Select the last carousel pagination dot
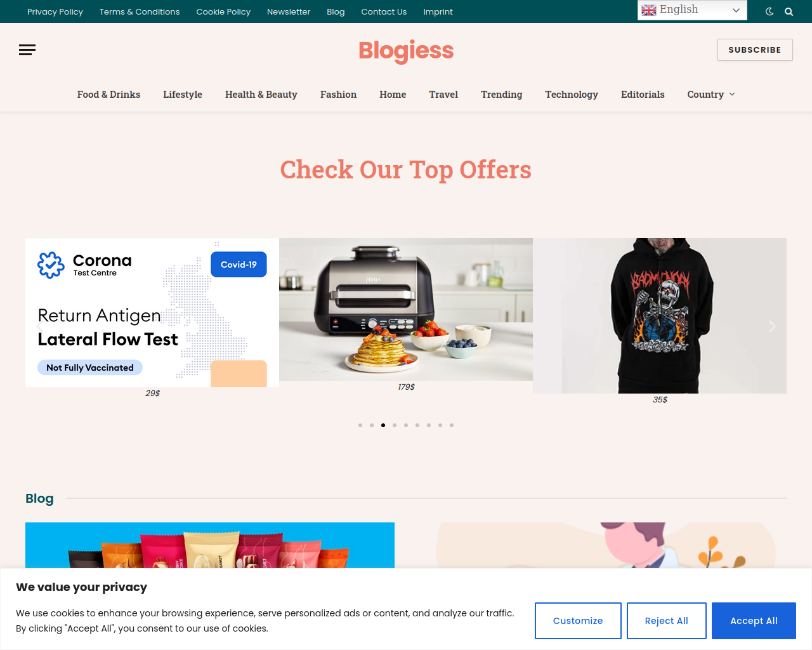The height and width of the screenshot is (650, 812). (452, 425)
